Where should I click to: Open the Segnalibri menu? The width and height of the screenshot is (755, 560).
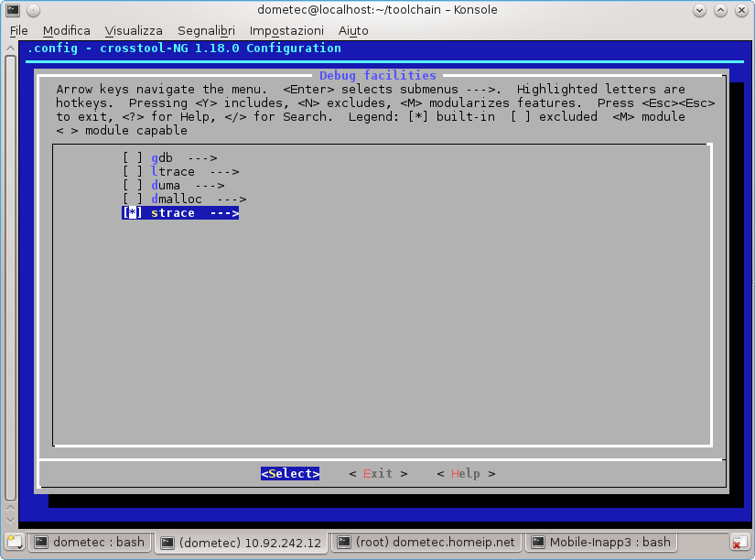click(207, 30)
